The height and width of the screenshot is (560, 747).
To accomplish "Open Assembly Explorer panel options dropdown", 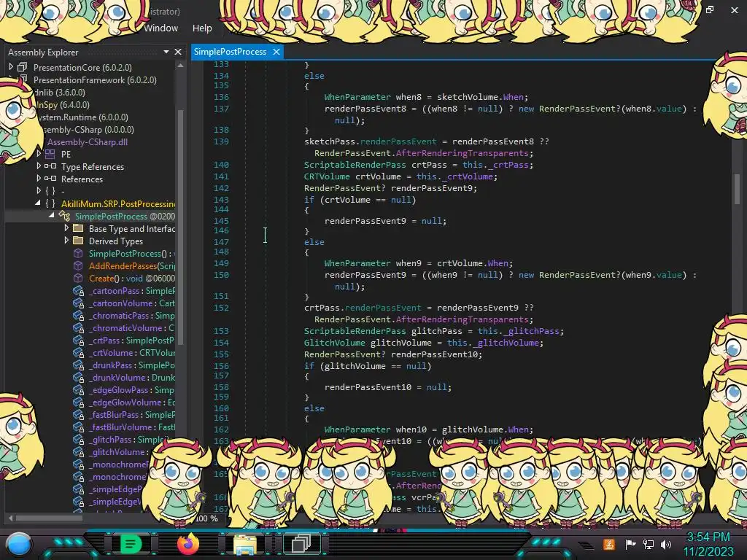I will click(x=166, y=52).
